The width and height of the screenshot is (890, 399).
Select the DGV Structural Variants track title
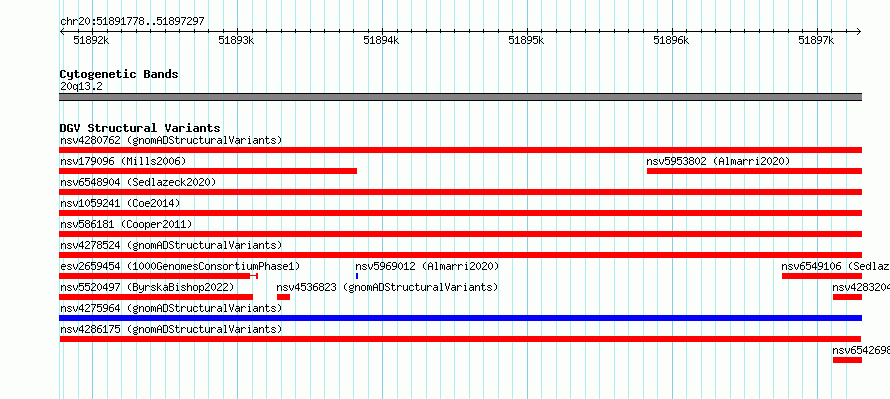click(x=140, y=128)
